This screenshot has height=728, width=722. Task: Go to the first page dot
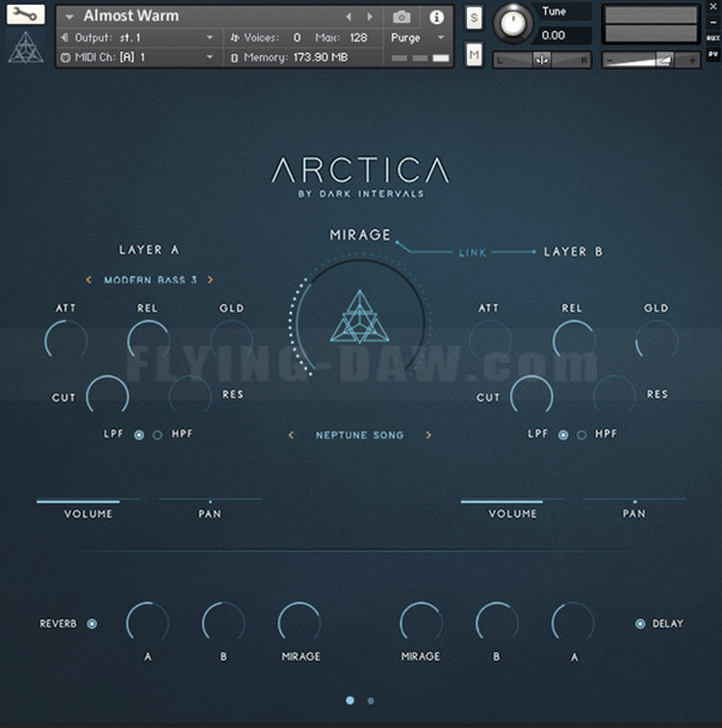[x=350, y=700]
